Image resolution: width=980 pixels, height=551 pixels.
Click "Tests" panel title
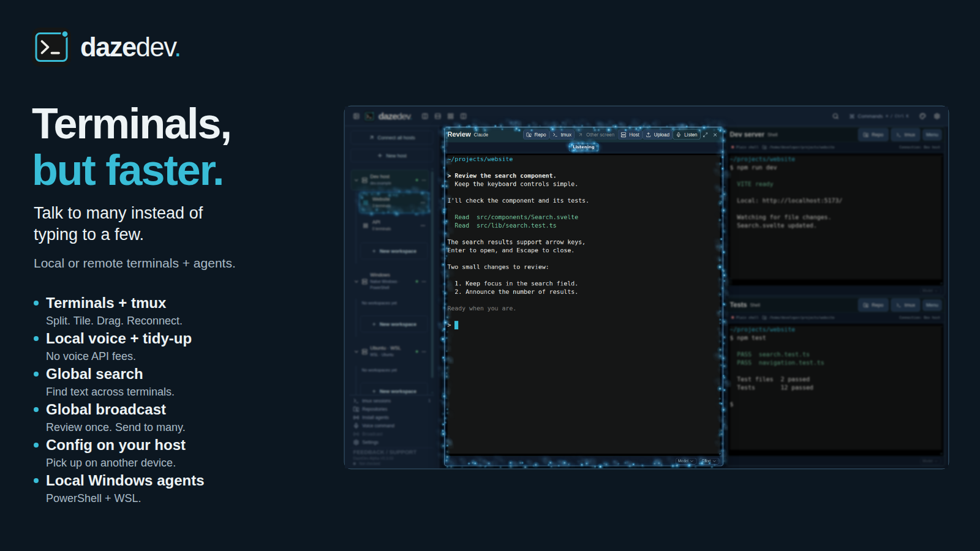pos(738,305)
